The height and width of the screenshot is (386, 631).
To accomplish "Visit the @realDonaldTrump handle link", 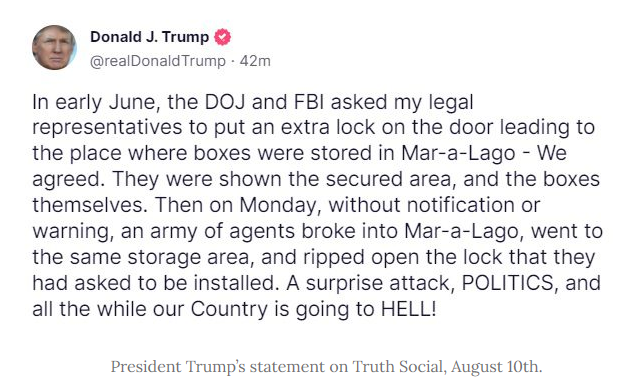I will point(158,61).
